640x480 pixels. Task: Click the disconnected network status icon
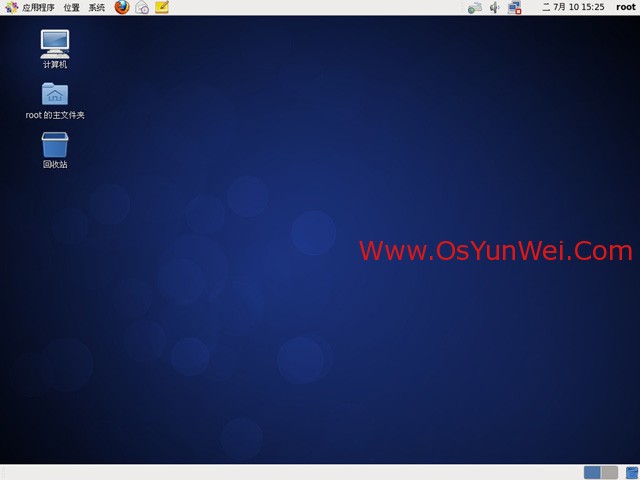point(515,7)
